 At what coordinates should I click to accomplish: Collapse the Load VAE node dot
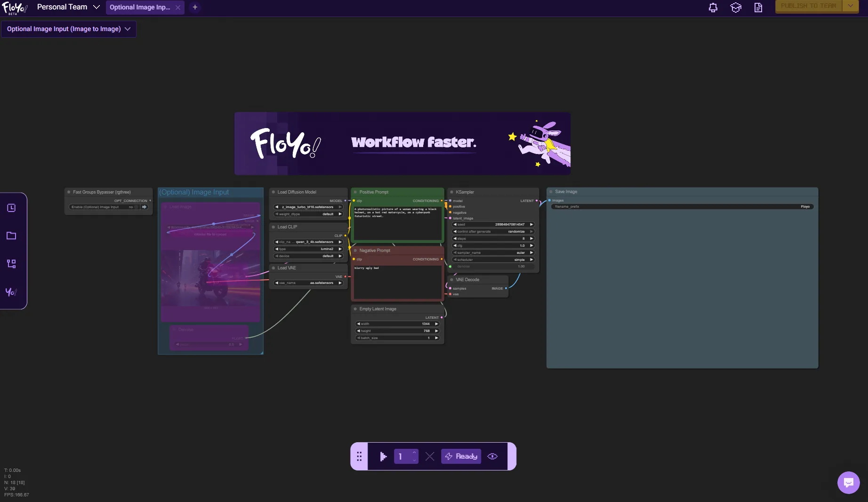(273, 268)
